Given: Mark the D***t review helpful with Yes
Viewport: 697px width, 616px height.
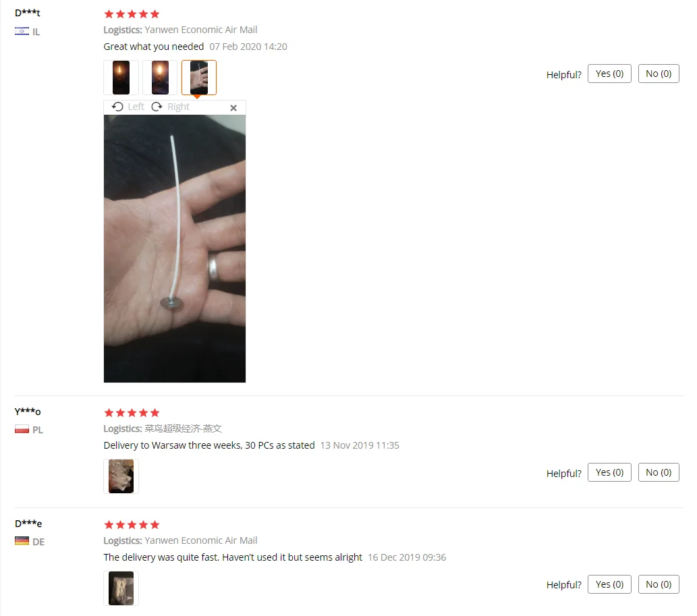Looking at the screenshot, I should [609, 74].
